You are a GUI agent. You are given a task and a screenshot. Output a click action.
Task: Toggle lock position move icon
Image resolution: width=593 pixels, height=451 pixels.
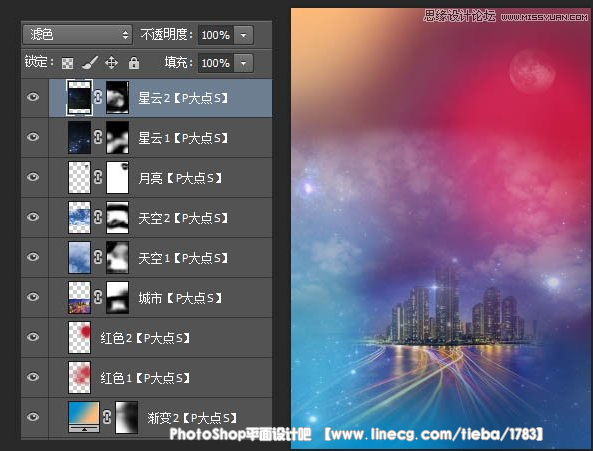point(112,62)
